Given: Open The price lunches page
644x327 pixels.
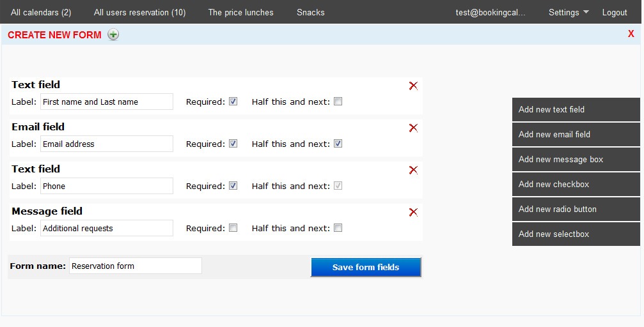Looking at the screenshot, I should [x=240, y=12].
